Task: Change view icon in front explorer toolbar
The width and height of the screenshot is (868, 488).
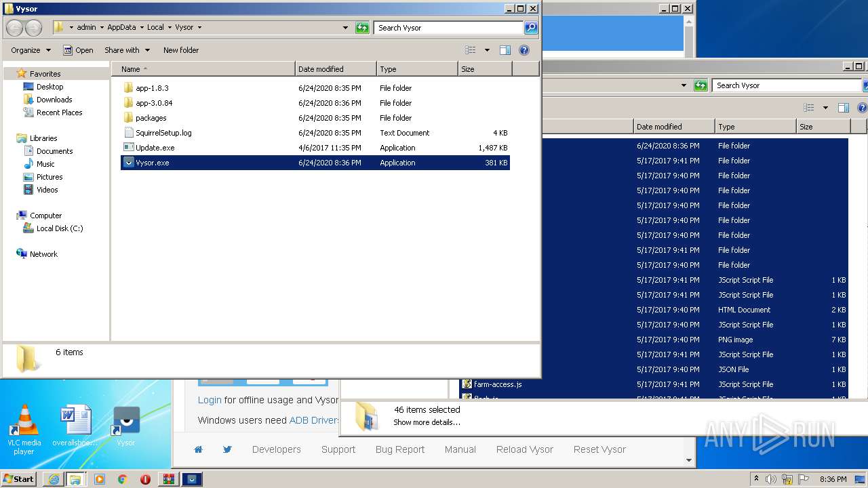Action: click(471, 50)
